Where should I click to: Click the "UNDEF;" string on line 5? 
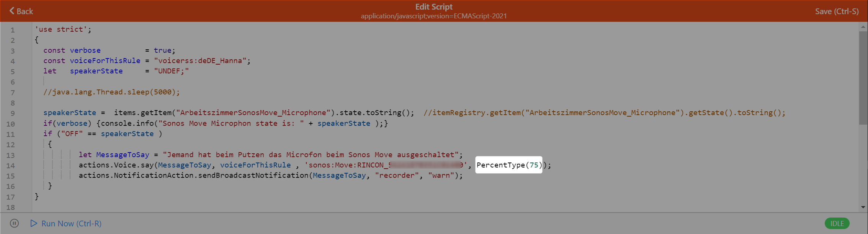171,71
